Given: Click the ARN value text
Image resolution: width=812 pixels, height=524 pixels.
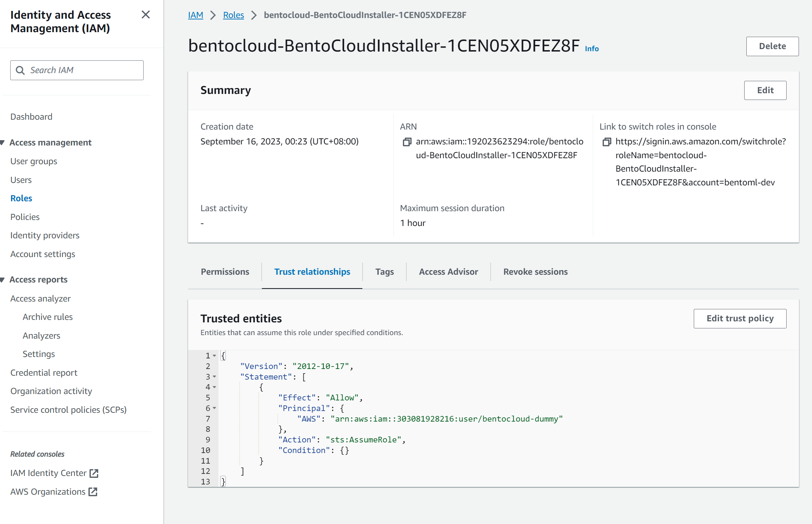Looking at the screenshot, I should click(499, 148).
